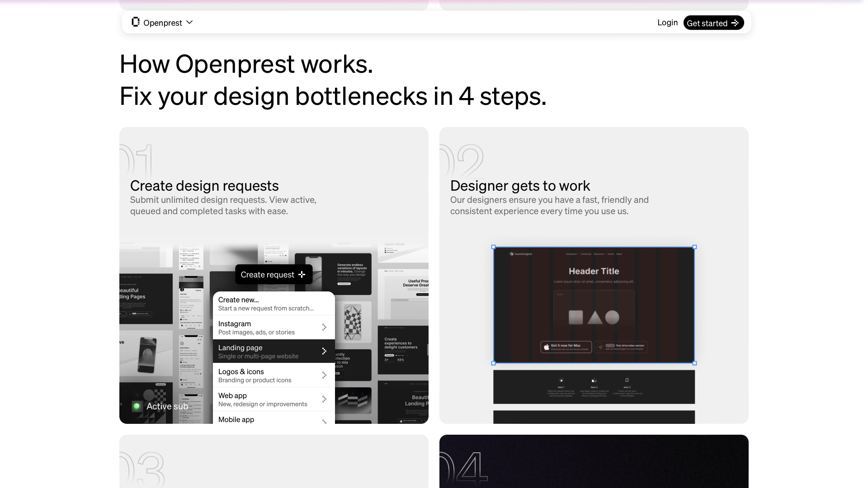Open the Login link
The image size is (868, 488).
[667, 23]
